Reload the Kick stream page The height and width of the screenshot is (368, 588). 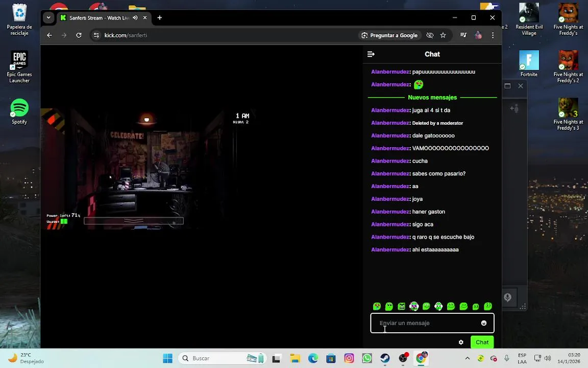(x=79, y=35)
